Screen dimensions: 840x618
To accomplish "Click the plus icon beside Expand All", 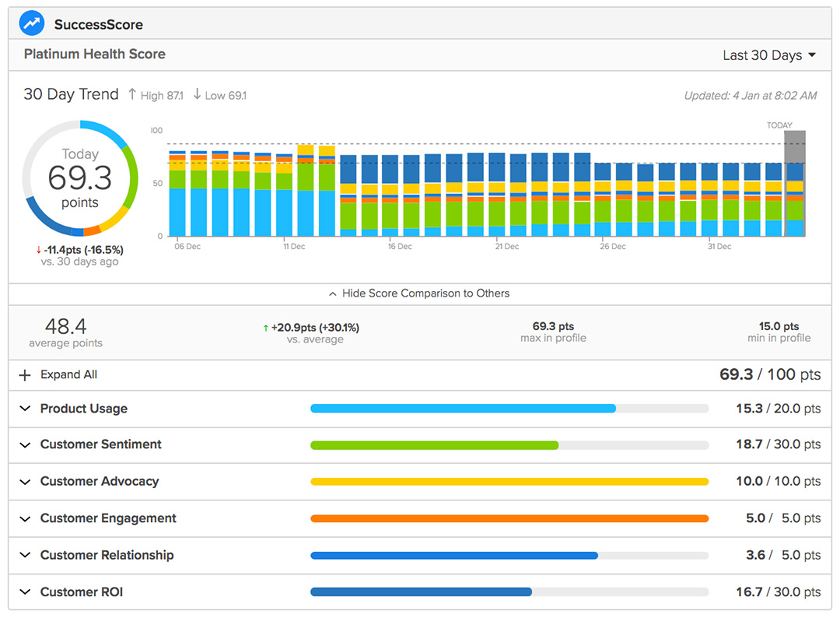I will [x=23, y=374].
